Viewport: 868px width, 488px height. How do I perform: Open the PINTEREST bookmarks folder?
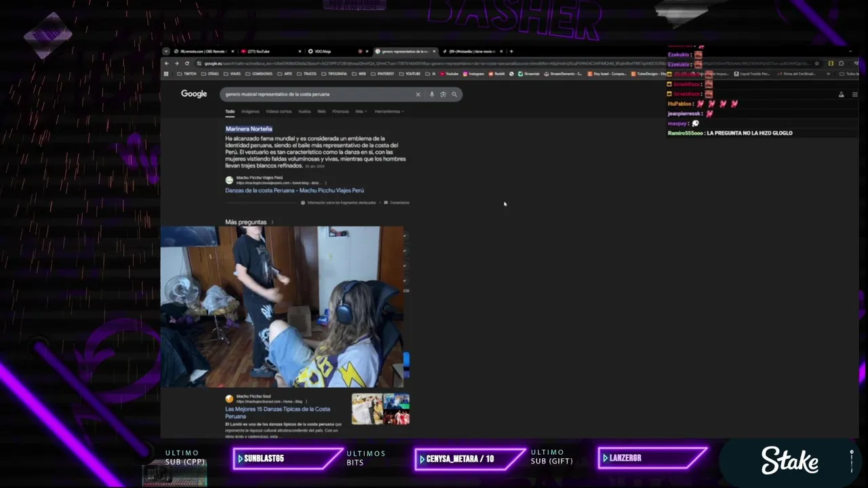pos(382,74)
